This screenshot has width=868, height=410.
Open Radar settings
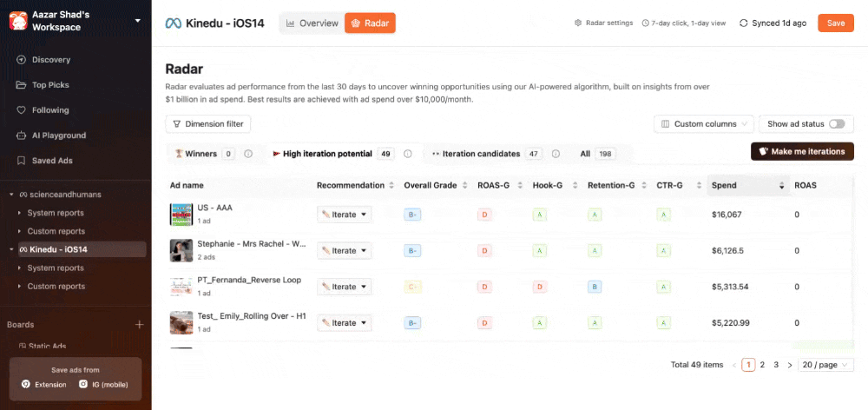(x=603, y=23)
